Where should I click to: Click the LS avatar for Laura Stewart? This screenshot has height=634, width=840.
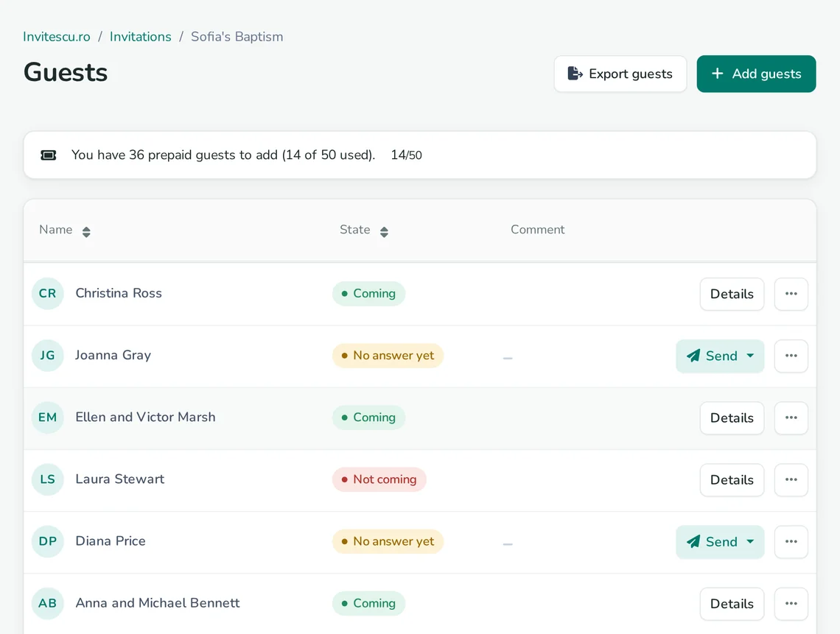tap(48, 479)
